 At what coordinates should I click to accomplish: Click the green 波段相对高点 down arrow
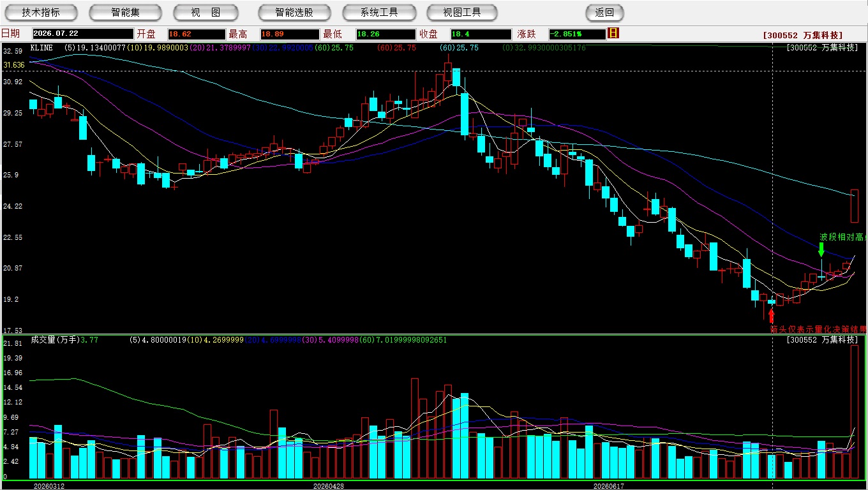(x=821, y=249)
